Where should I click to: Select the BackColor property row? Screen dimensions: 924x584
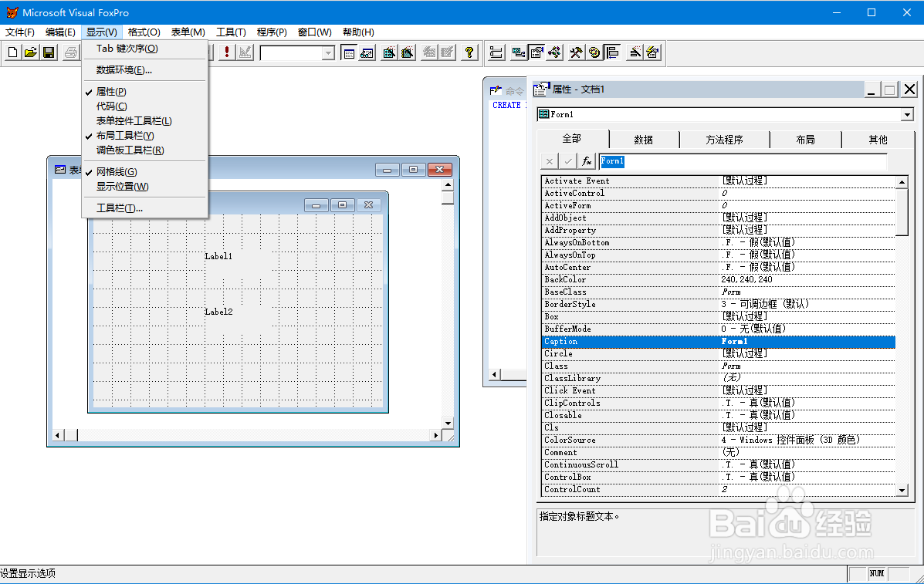point(719,279)
